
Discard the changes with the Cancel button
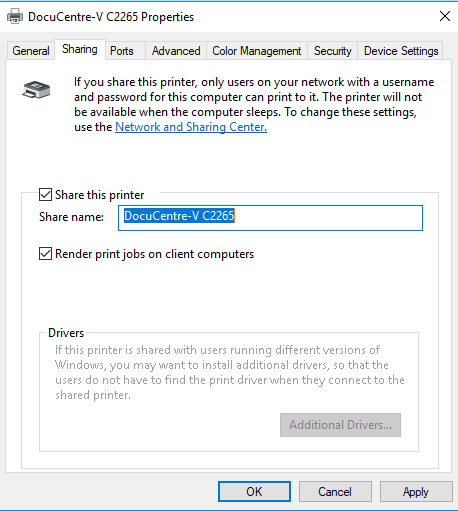pyautogui.click(x=335, y=492)
